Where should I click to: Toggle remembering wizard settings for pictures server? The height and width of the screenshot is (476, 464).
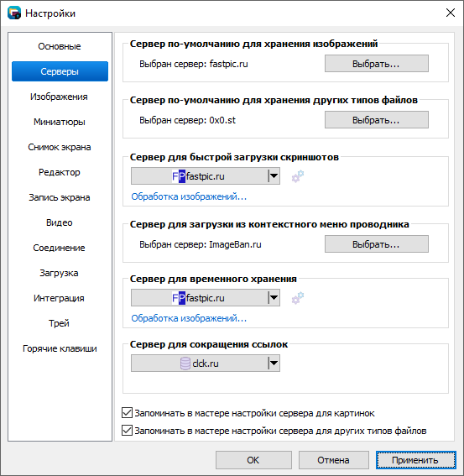127,413
